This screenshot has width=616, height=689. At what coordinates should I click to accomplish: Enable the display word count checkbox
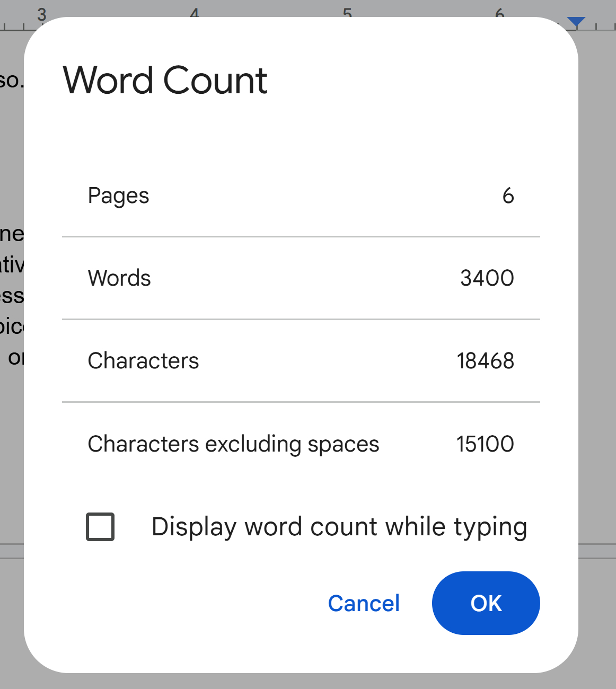100,527
